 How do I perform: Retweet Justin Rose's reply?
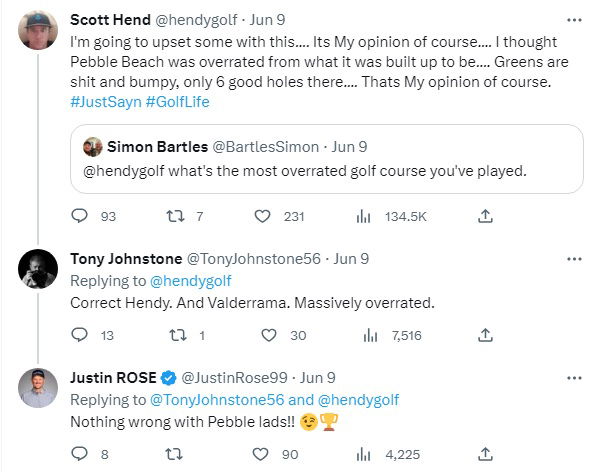tap(170, 454)
